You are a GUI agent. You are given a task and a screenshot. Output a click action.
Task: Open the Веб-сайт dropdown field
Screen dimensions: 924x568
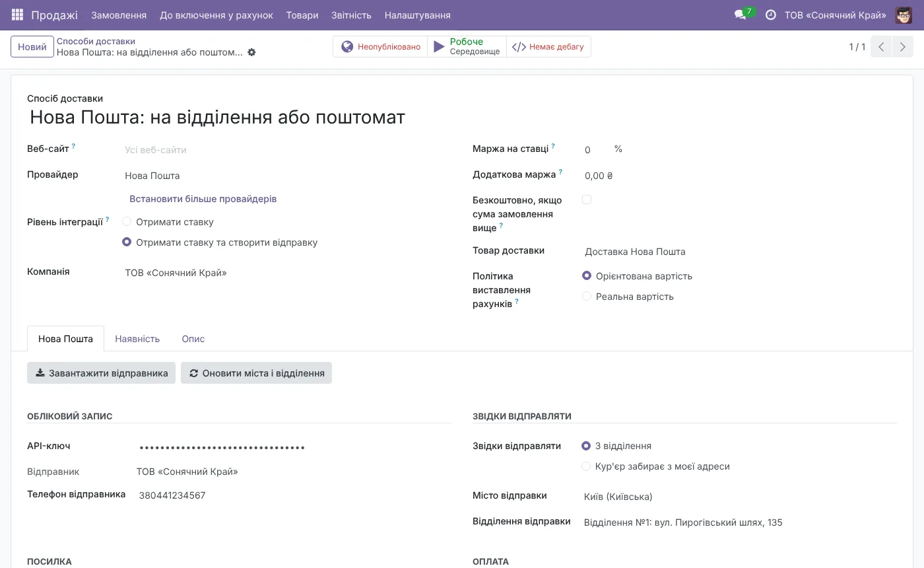tap(287, 150)
